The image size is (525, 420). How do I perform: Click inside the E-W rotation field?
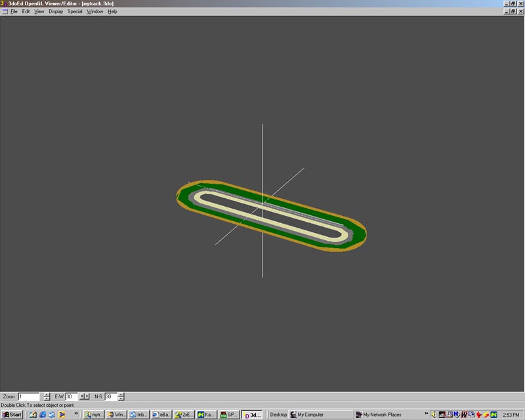click(72, 396)
